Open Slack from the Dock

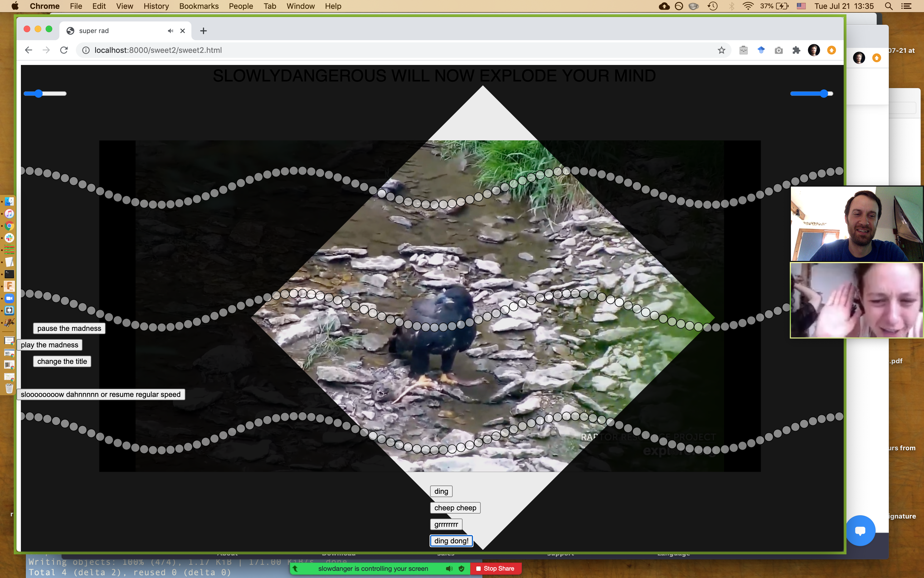(9, 238)
